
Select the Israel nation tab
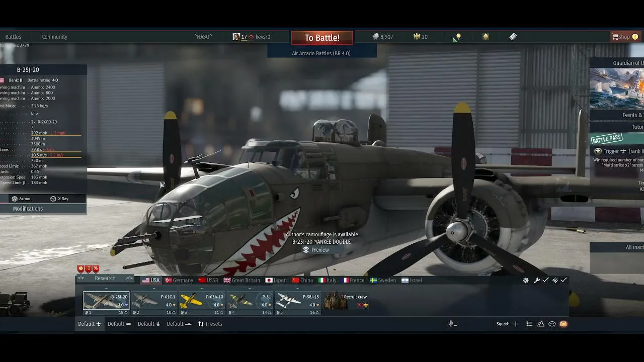point(412,281)
